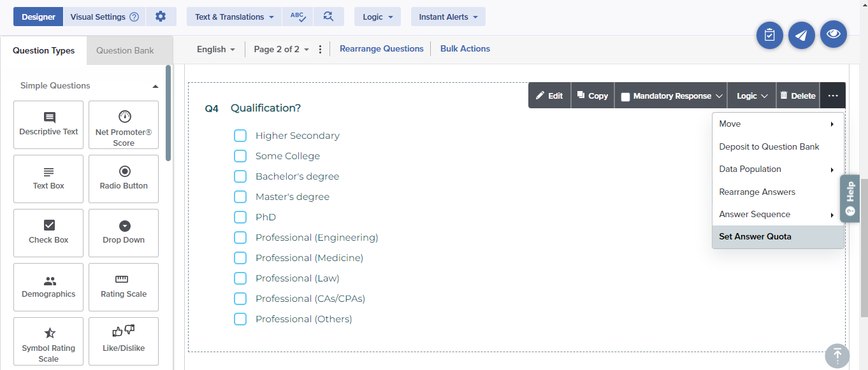Screen dimensions: 868x370
Task: Click the clipboard checklist round icon
Action: tap(769, 36)
